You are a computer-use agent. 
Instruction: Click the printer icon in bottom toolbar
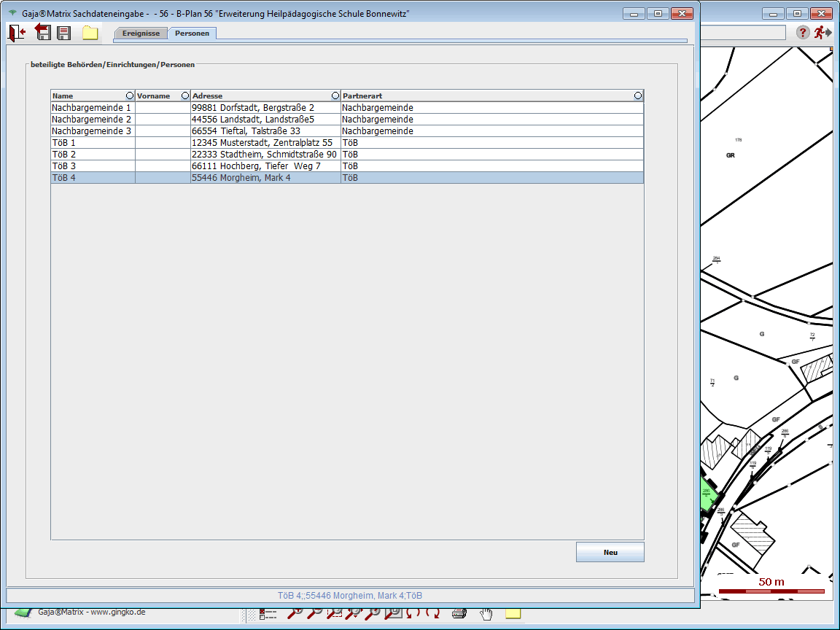tap(459, 613)
